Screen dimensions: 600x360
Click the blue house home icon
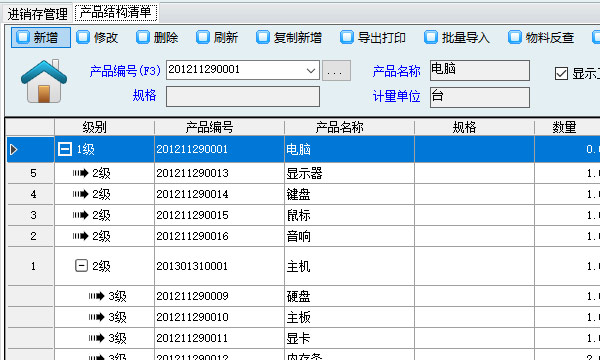pos(44,81)
